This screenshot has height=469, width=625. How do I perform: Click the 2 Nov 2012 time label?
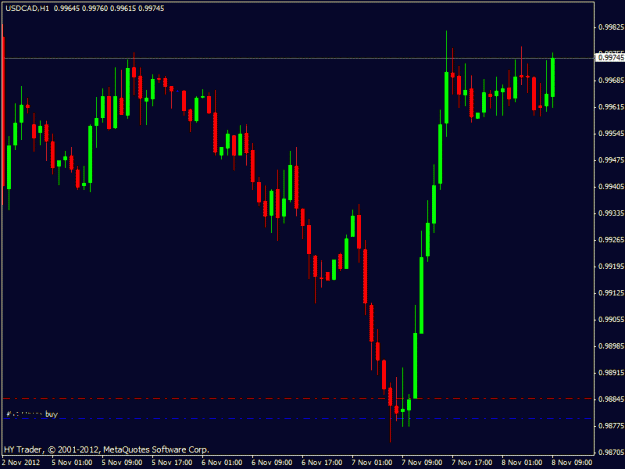pyautogui.click(x=21, y=463)
